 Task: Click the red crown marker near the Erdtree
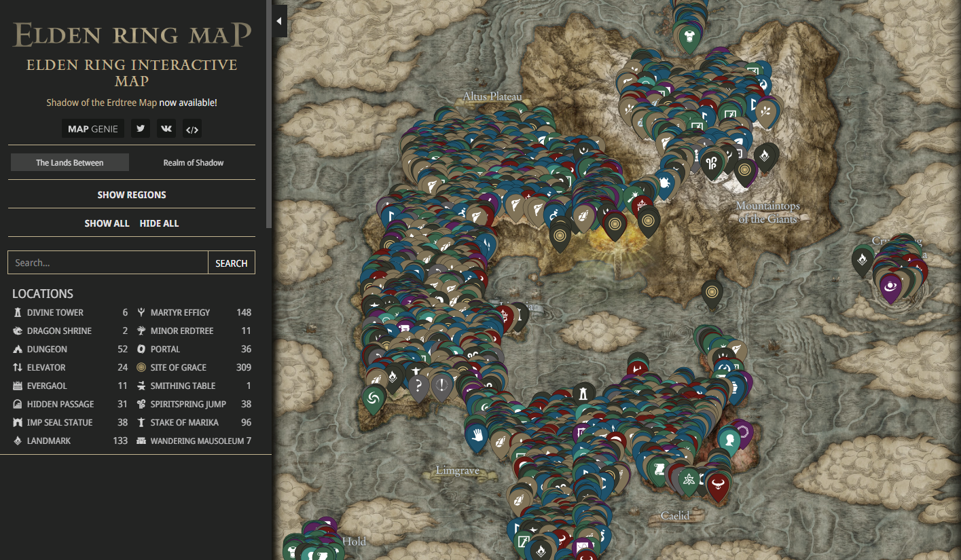(x=642, y=206)
